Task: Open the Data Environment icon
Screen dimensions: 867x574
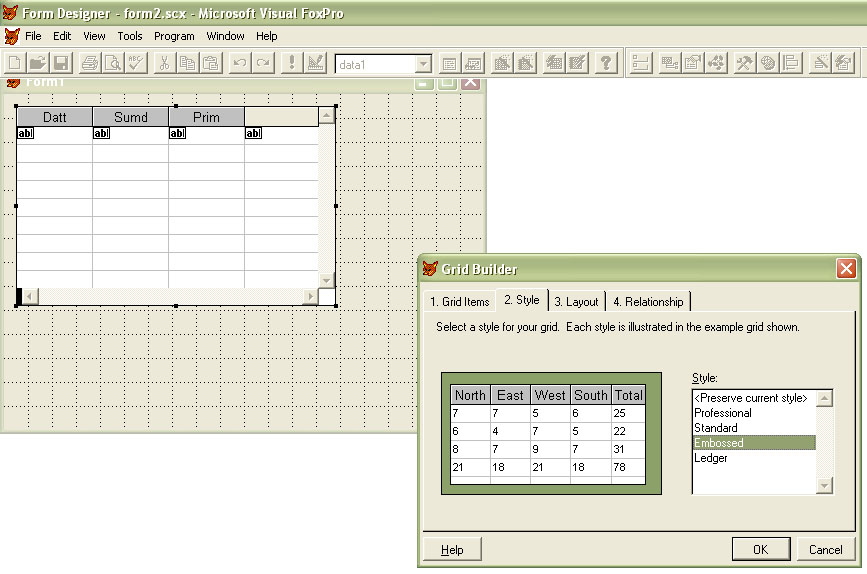Action: pyautogui.click(x=669, y=63)
